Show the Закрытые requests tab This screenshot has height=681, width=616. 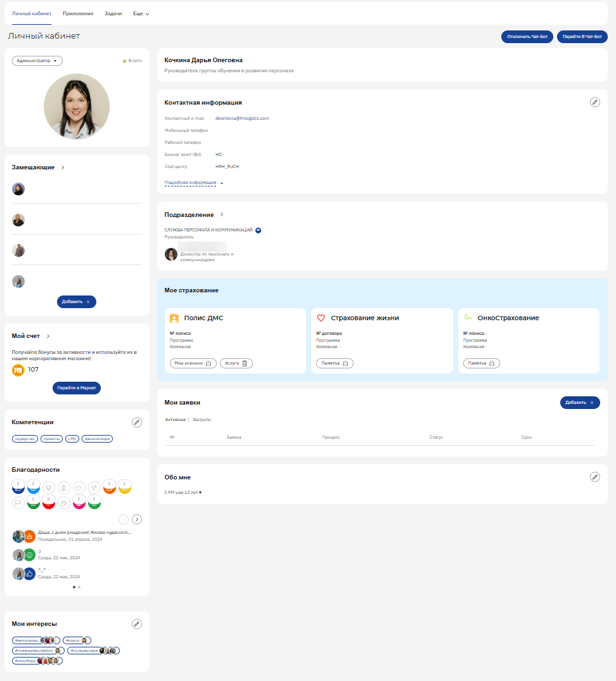point(202,420)
